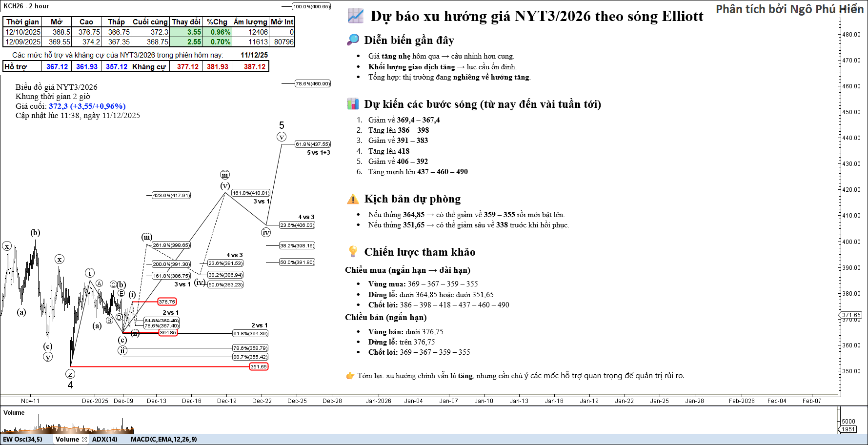This screenshot has height=445, width=868.
Task: Click the Volume tab label
Action: pos(67,439)
